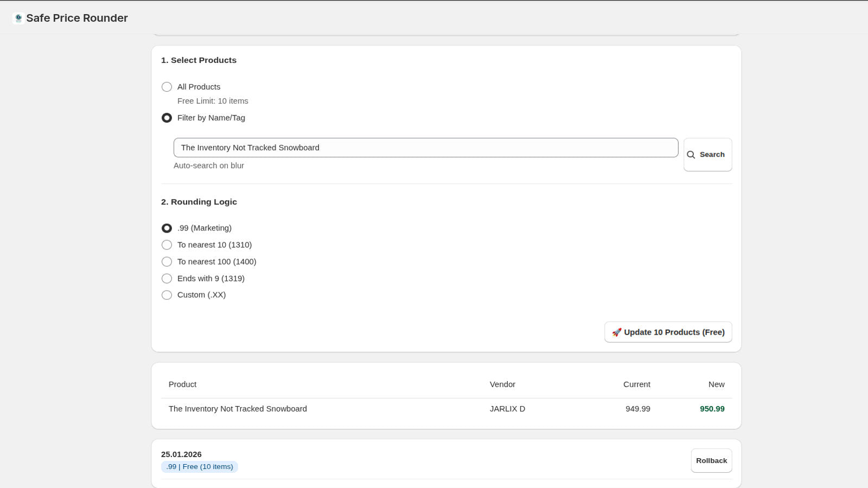The height and width of the screenshot is (488, 868).
Task: Click the Product column header
Action: [182, 384]
